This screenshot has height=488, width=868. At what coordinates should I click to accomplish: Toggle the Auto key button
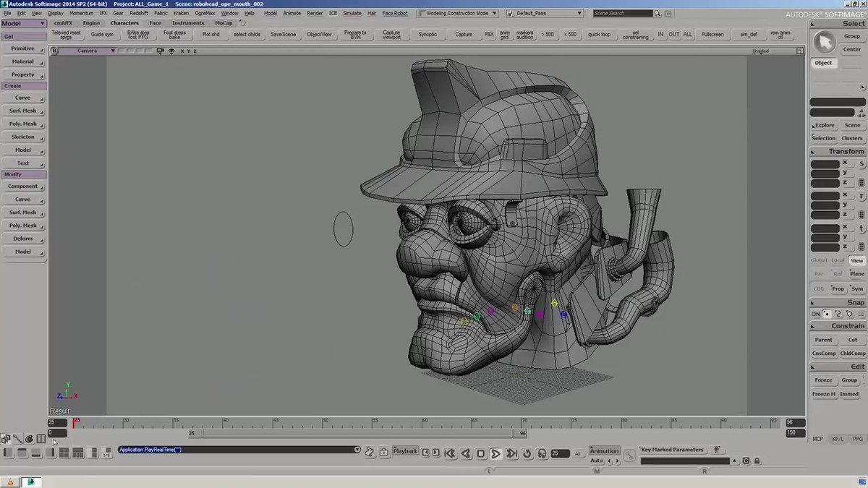click(597, 461)
